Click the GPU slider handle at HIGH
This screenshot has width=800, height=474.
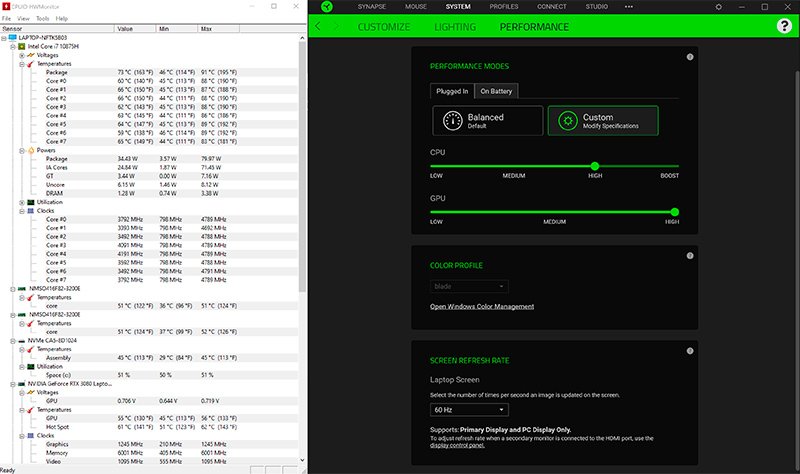(x=674, y=212)
